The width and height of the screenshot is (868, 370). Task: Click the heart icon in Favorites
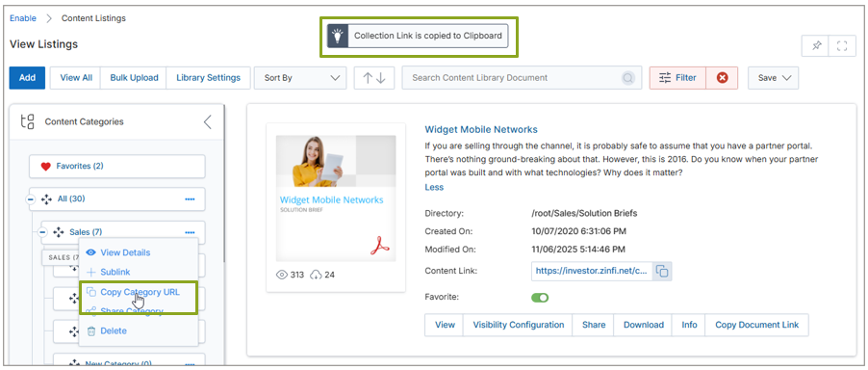46,166
